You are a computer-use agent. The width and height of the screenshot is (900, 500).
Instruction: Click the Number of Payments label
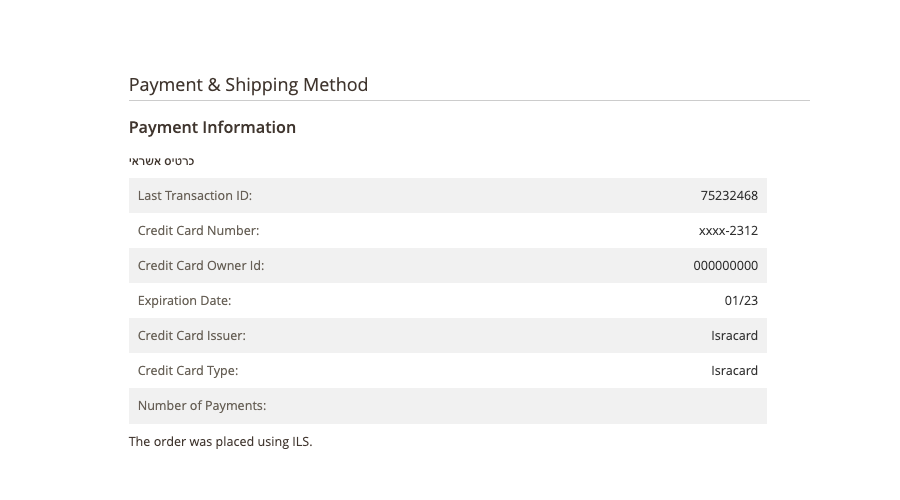tap(202, 406)
